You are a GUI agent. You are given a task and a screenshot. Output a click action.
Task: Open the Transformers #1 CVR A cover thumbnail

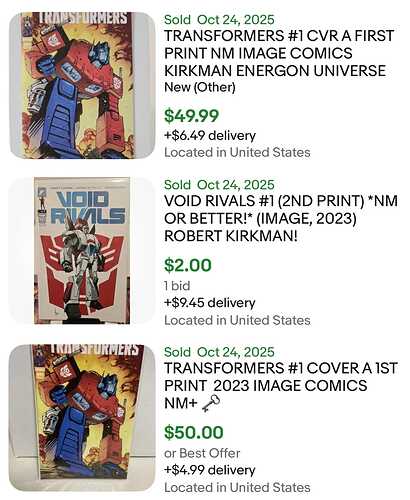click(x=82, y=85)
